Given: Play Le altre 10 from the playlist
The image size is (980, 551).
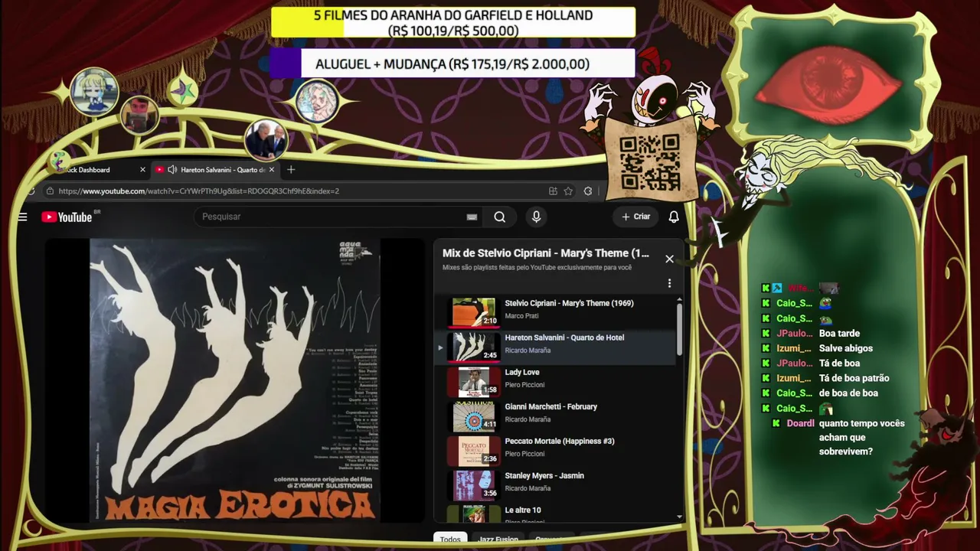Looking at the screenshot, I should coord(555,513).
